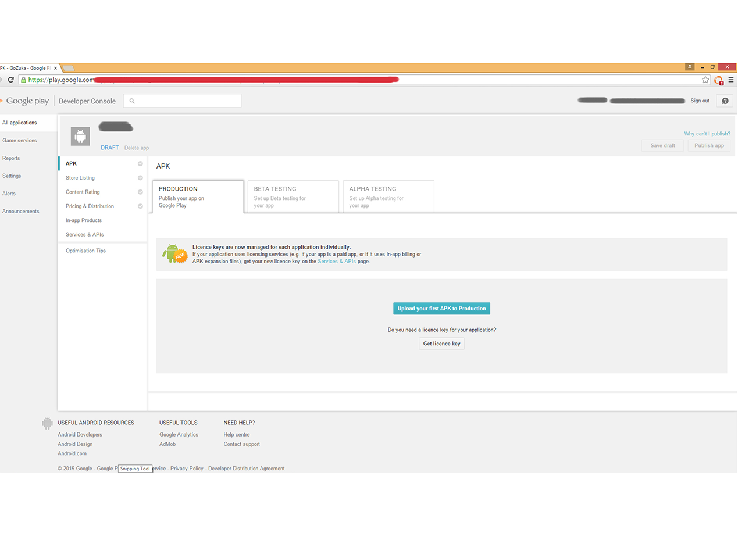
Task: Click the Snipping Tool tooltip label
Action: [x=135, y=469]
